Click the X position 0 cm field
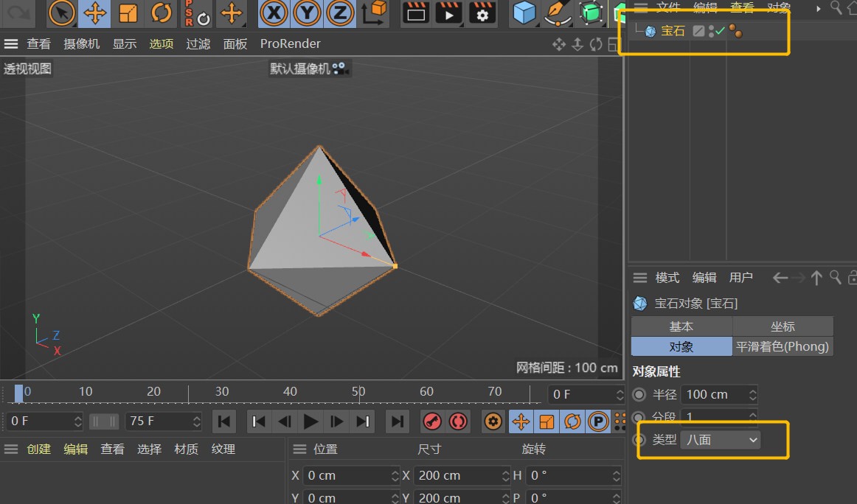 point(352,475)
